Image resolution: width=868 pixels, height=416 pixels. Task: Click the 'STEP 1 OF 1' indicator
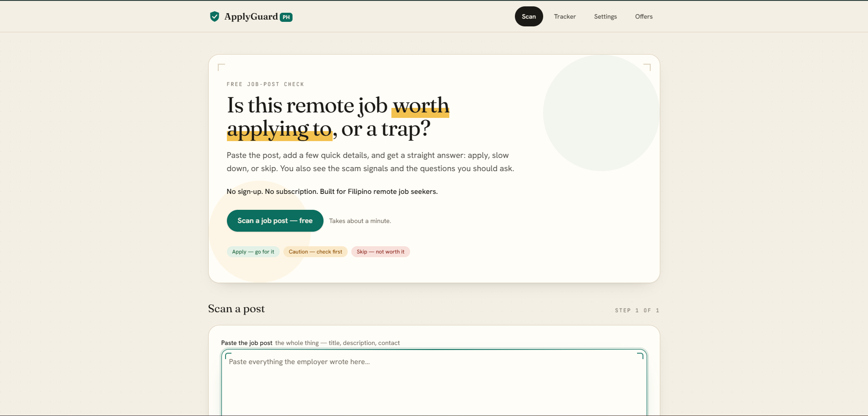pyautogui.click(x=637, y=310)
